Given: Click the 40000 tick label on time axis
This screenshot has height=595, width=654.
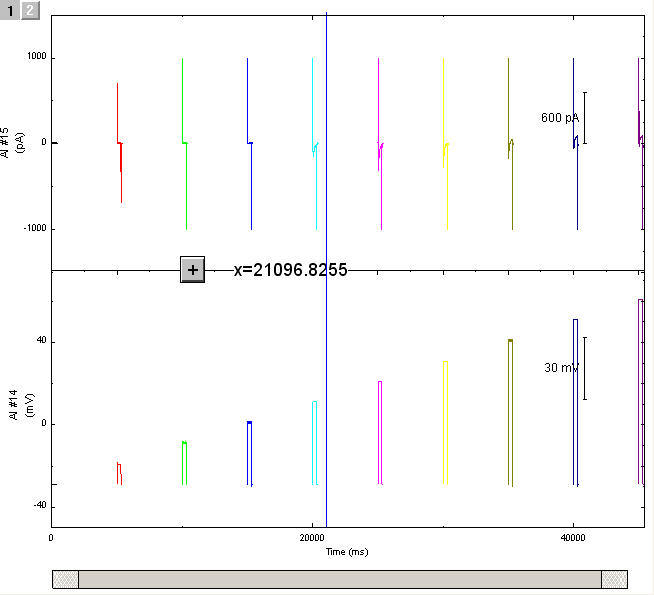Looking at the screenshot, I should pos(573,538).
